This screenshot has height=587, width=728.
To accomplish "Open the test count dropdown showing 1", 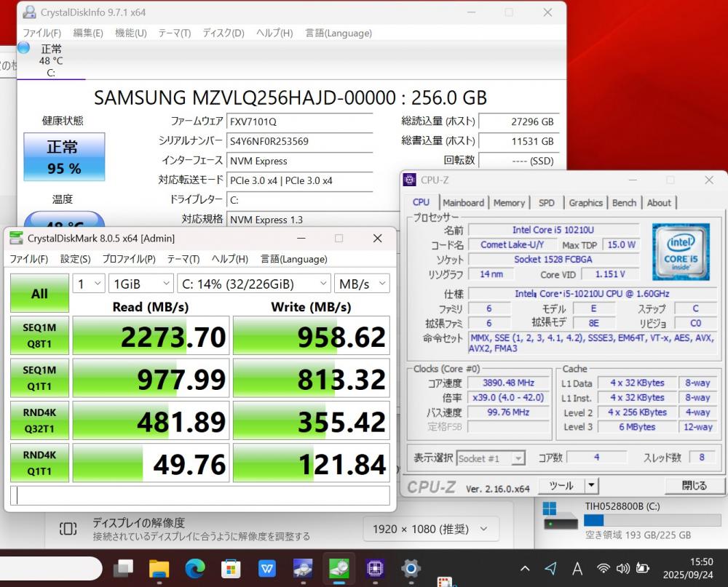I will click(x=89, y=284).
